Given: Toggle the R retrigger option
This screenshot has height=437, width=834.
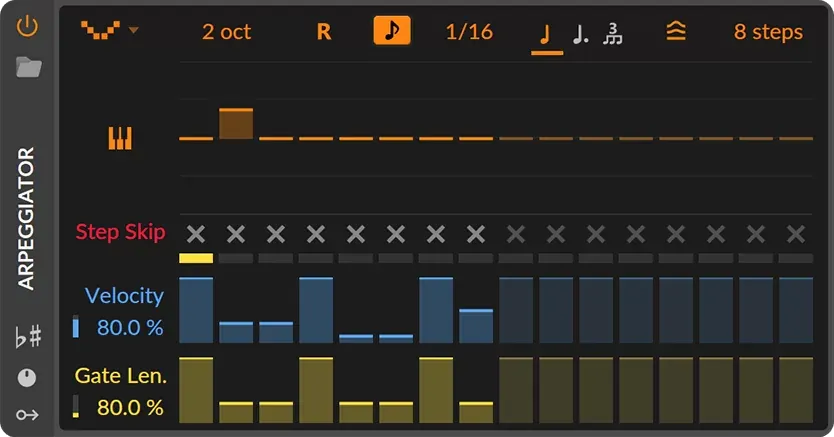Looking at the screenshot, I should coord(324,32).
